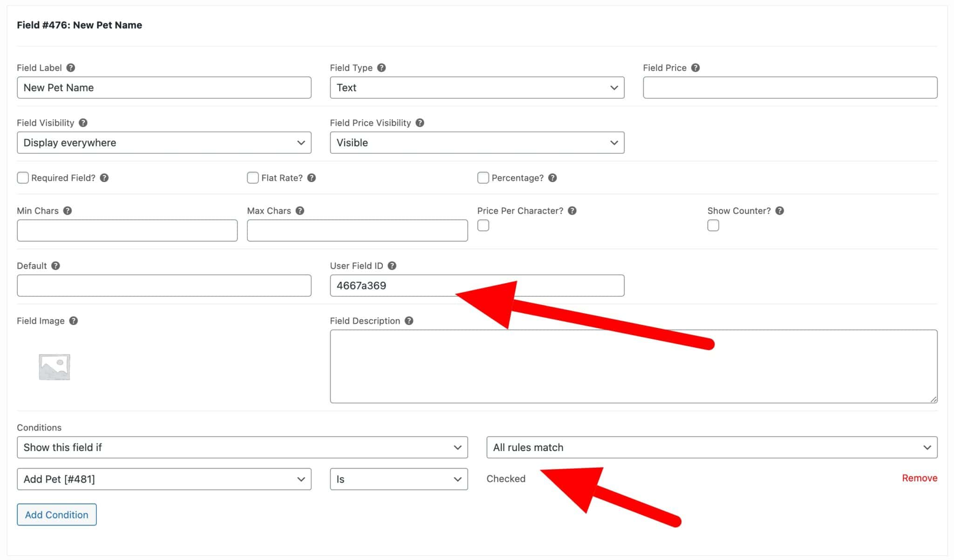The width and height of the screenshot is (954, 560).
Task: Enable the Required Field checkbox
Action: [x=23, y=178]
